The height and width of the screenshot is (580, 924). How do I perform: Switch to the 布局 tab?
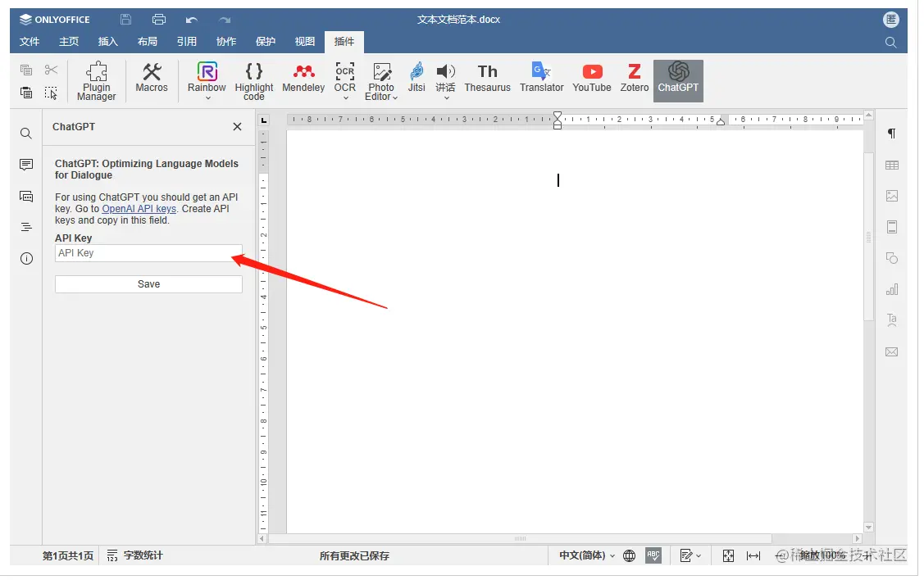coord(148,41)
